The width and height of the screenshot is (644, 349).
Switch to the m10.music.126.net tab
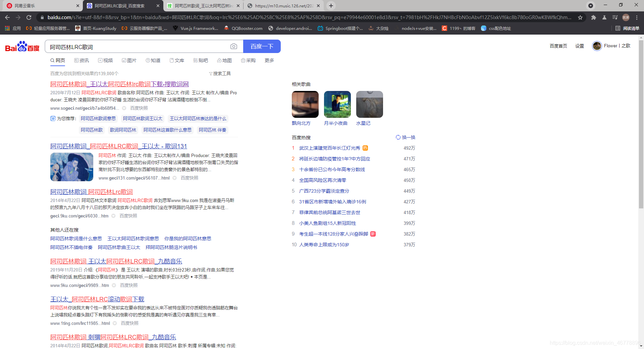(x=283, y=6)
